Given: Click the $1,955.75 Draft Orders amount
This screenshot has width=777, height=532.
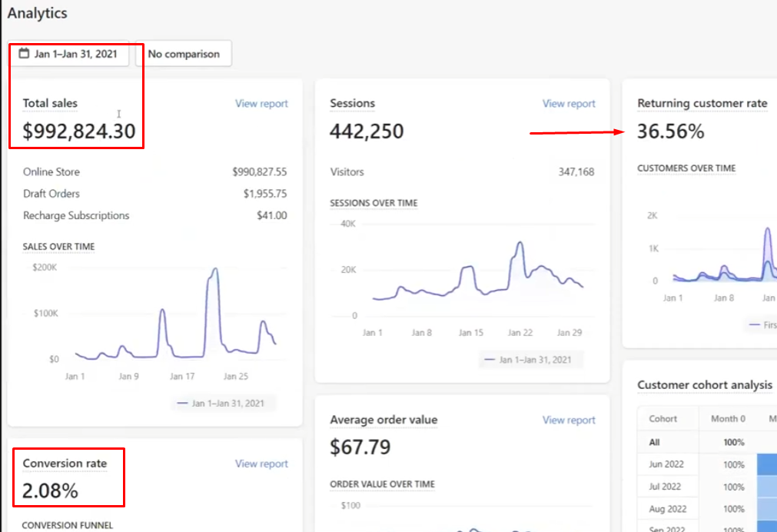Looking at the screenshot, I should point(264,194).
